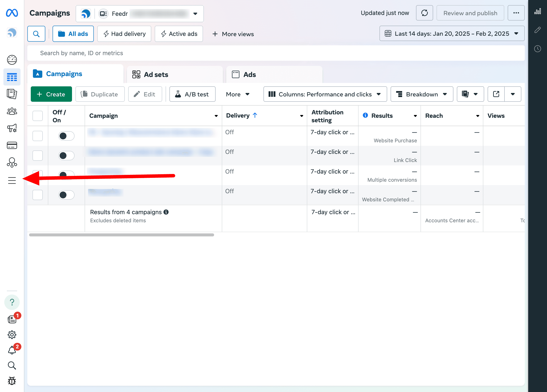Click the edit pencil icon on the right sidebar
This screenshot has width=547, height=392.
(538, 30)
